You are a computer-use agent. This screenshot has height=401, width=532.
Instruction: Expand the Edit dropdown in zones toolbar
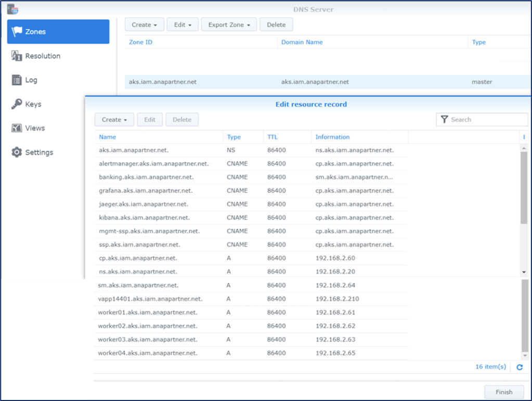click(183, 25)
